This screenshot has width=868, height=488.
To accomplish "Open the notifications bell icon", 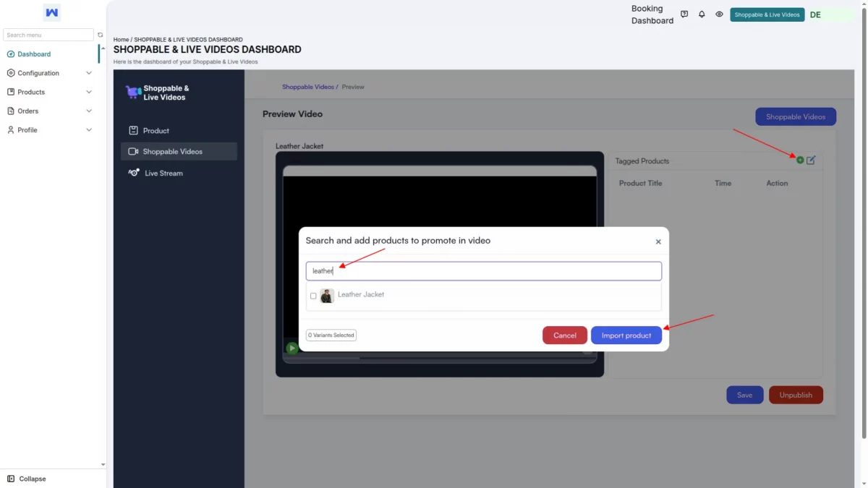I will 702,14.
